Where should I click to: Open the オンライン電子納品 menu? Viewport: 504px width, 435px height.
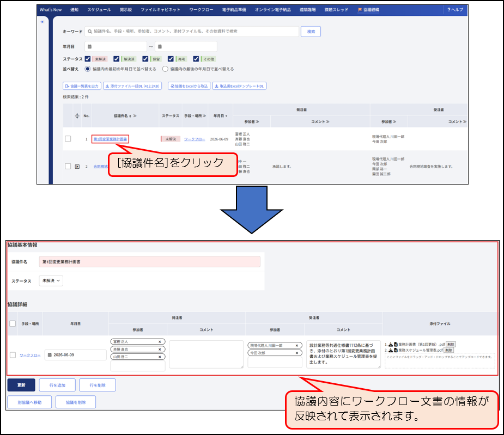pos(273,10)
